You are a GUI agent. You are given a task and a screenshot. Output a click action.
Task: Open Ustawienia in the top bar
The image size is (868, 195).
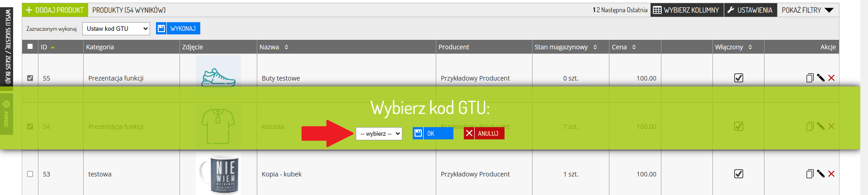point(750,10)
